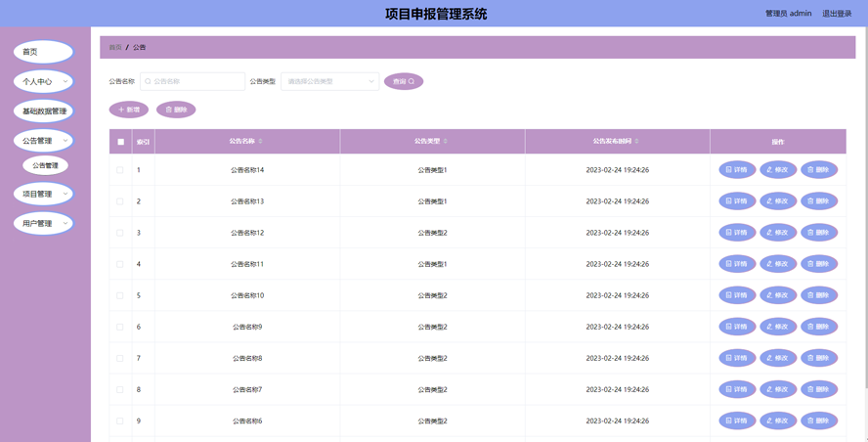View details for 公告名称8
The width and height of the screenshot is (868, 442).
coord(737,358)
